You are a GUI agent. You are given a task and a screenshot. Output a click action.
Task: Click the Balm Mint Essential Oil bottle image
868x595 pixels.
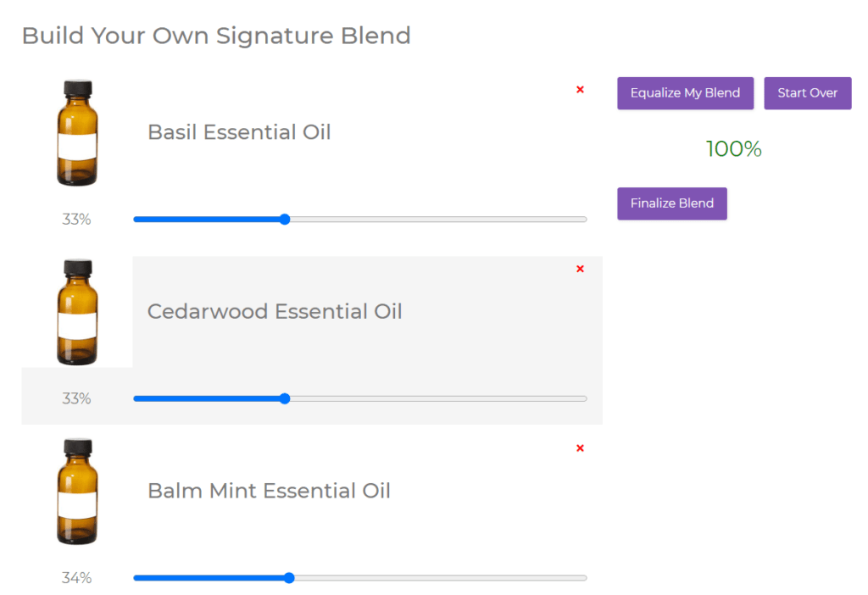coord(77,492)
